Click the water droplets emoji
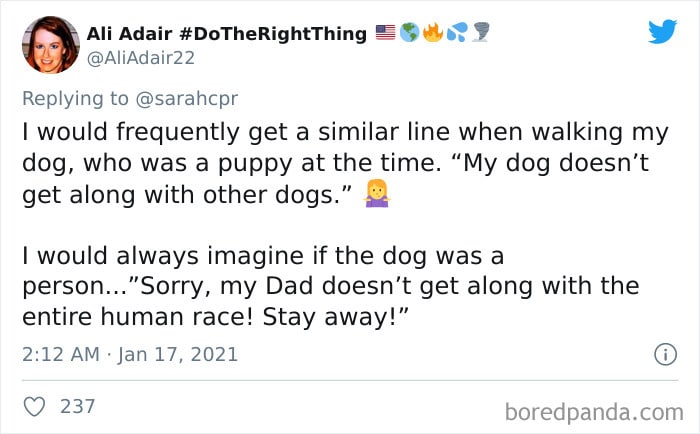Screen dimensions: 700x434 457,32
